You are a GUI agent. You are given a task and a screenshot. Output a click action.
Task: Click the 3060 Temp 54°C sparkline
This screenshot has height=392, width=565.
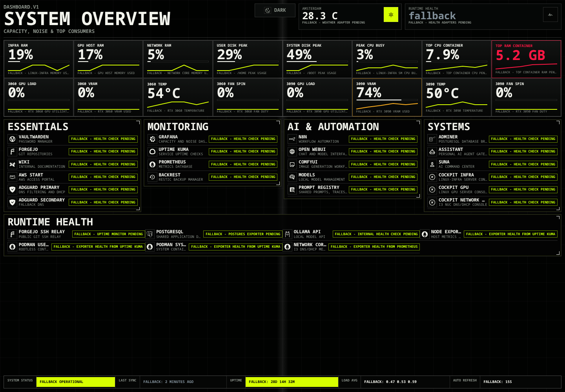tap(178, 104)
